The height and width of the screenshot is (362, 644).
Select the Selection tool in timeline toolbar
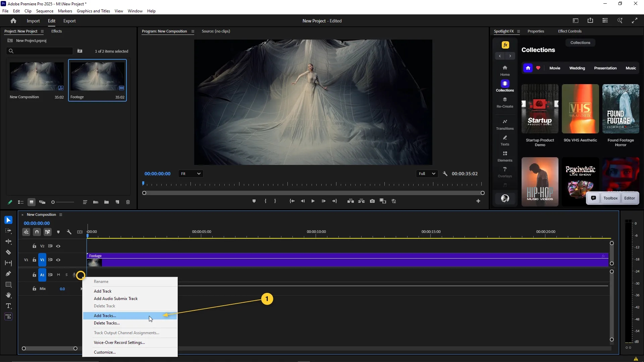[x=8, y=220]
